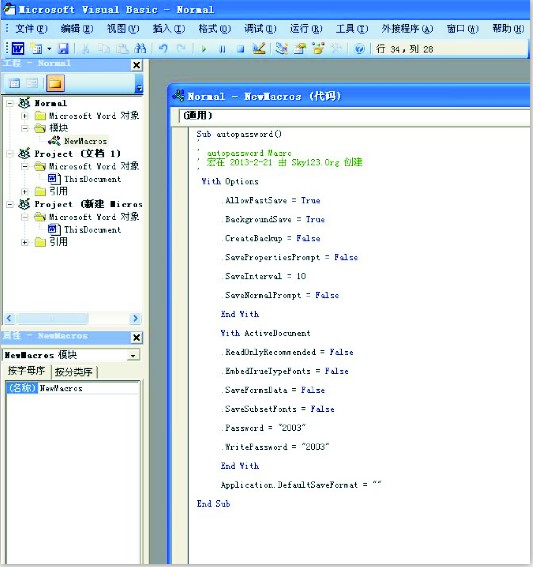
Task: Open the 文件(F) menu
Action: [31, 29]
